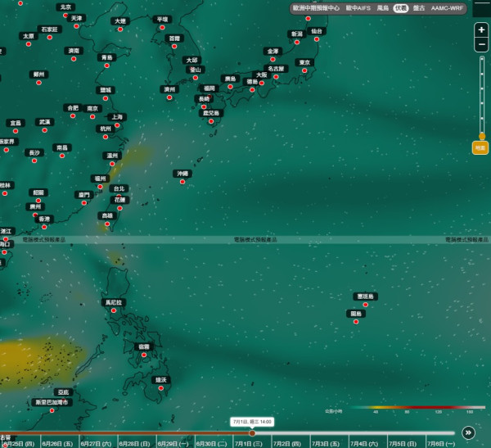Jump to 7月6日 (一) on timeline
The height and width of the screenshot is (448, 491).
click(x=441, y=444)
